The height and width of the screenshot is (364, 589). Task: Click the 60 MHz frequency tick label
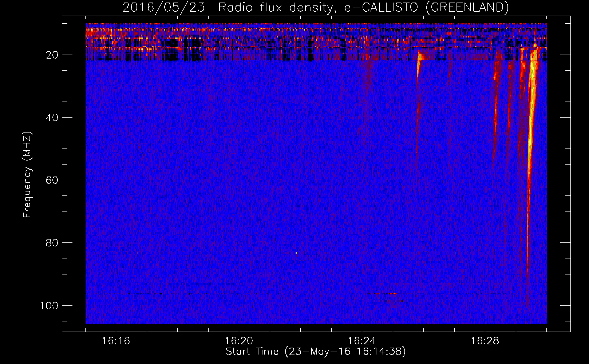(52, 180)
